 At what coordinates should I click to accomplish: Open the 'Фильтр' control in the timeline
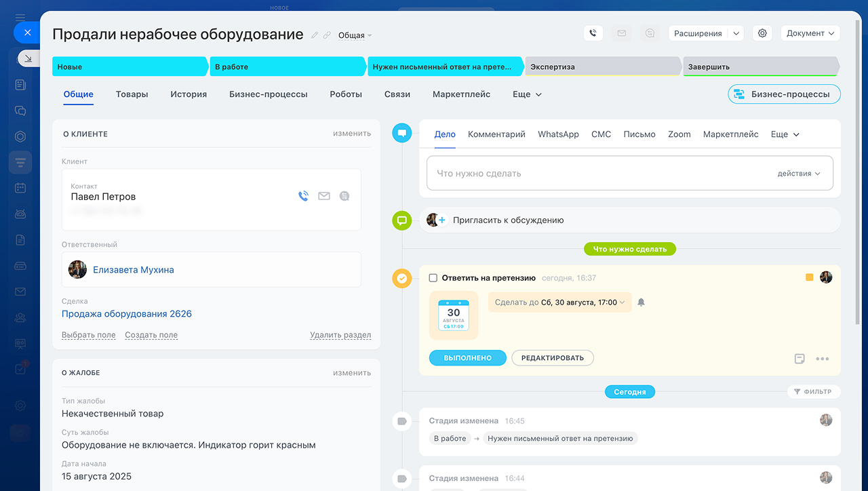click(814, 391)
